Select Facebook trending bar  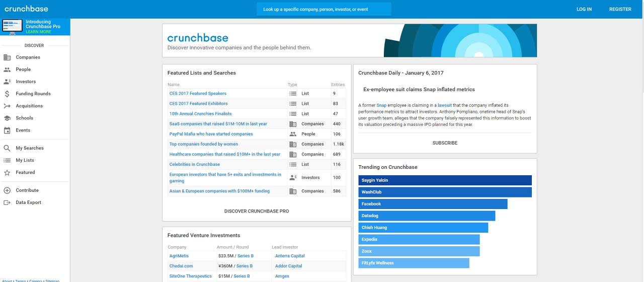pos(433,204)
